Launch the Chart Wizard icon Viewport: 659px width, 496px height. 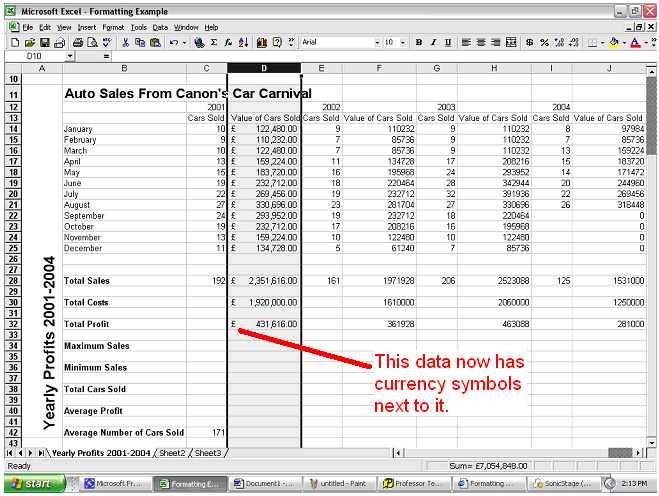262,43
